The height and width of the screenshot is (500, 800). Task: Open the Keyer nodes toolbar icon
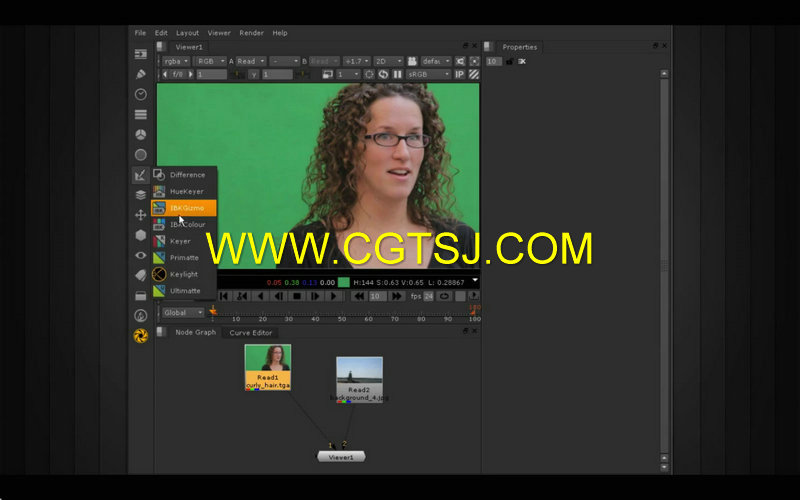pos(140,175)
